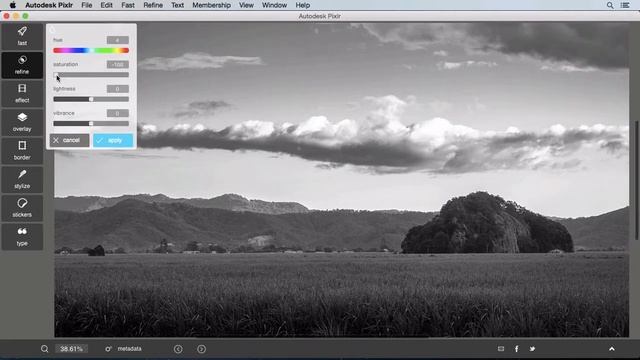Screen dimensions: 640x360
Task: Edit the hue value field
Action: (x=118, y=40)
